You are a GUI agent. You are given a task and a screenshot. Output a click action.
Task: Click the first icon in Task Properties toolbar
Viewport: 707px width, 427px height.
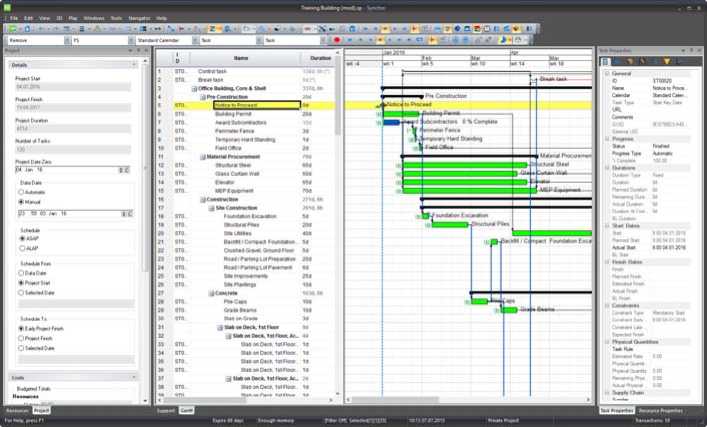[x=605, y=62]
